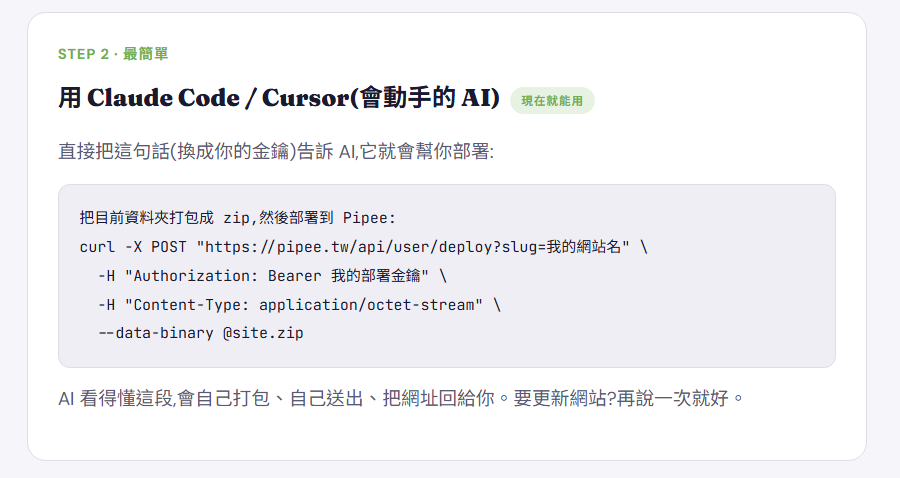Click the word Cursor in the heading

[306, 98]
